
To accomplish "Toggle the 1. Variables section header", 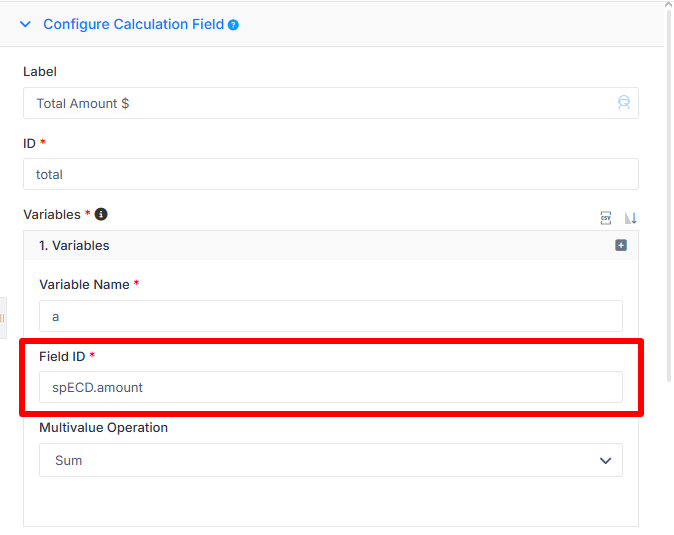I will click(x=331, y=245).
